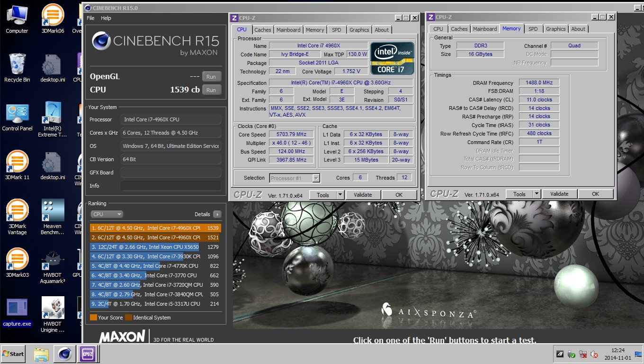Select the upper desktop.ini file icon

tap(53, 68)
